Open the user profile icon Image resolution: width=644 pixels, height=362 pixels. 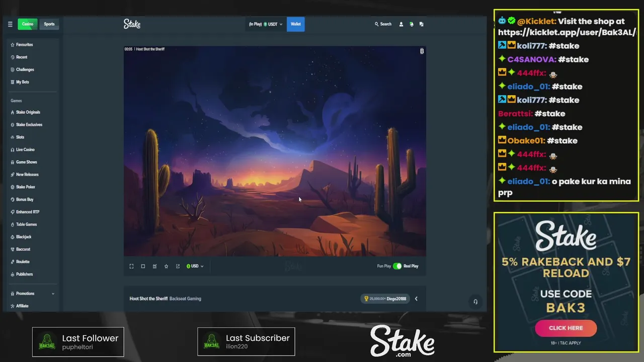(401, 24)
